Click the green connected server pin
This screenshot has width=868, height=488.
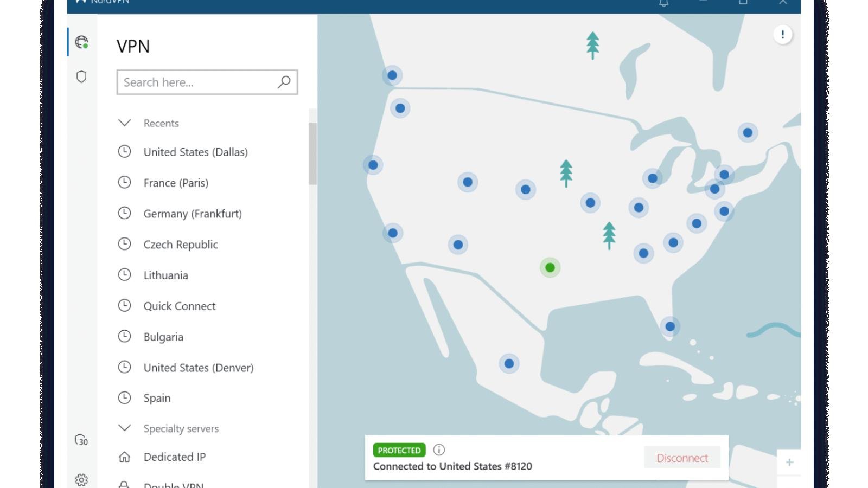(550, 267)
